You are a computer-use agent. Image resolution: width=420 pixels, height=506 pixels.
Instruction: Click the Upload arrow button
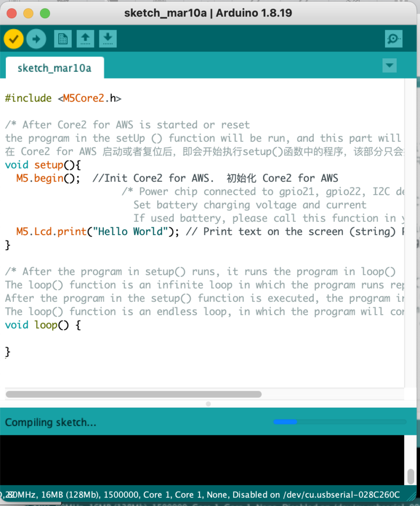(x=36, y=39)
